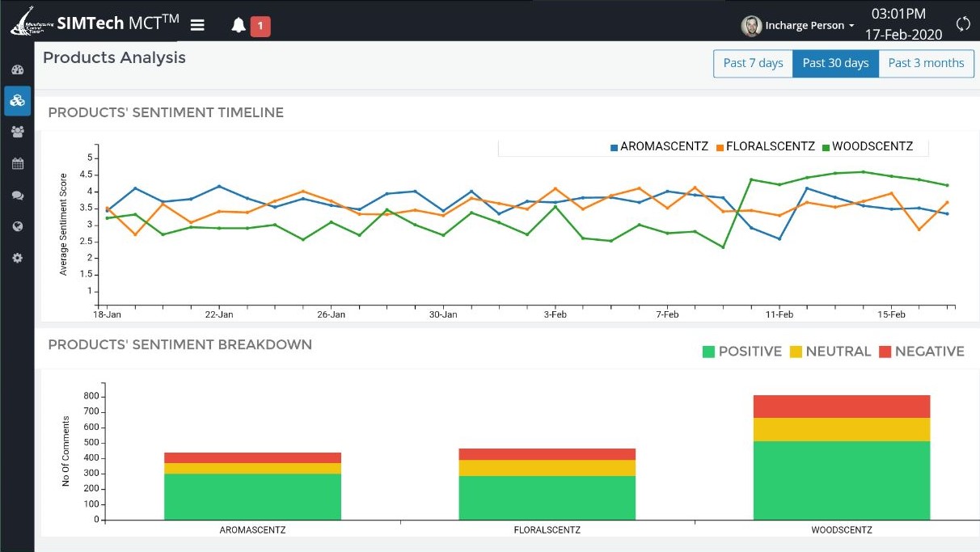Open the comments chat sidebar icon
The width and height of the screenshot is (980, 552).
coord(17,195)
